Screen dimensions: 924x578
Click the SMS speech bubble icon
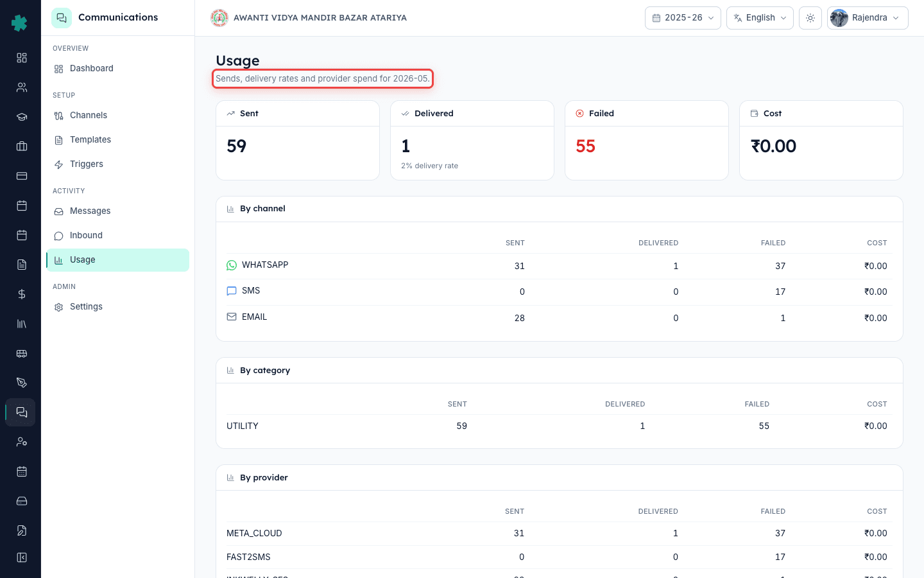[232, 291]
